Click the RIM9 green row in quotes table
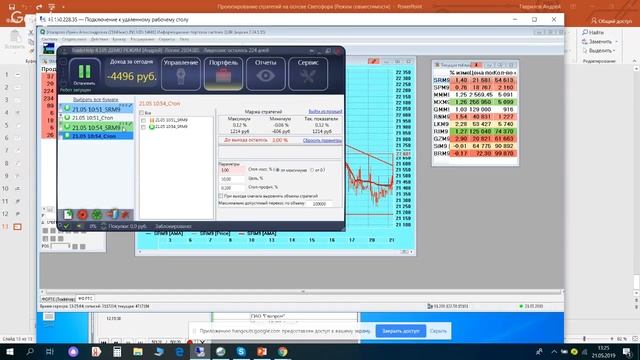Screen dimensions: 640x360 pos(475,131)
